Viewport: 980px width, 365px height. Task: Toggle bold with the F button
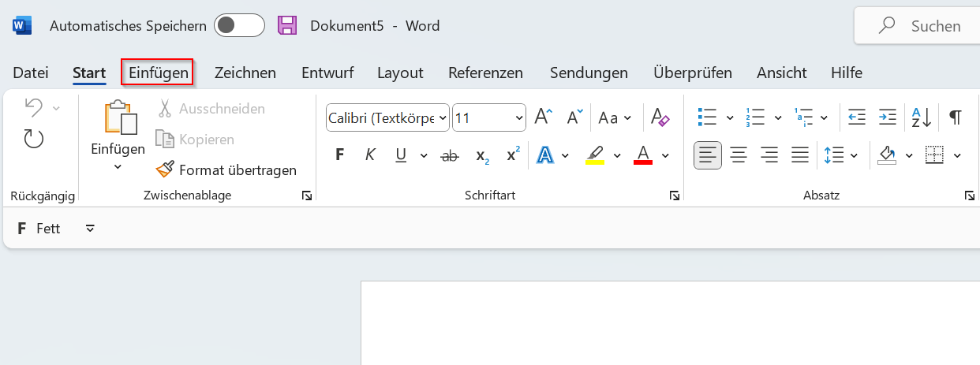[x=340, y=155]
